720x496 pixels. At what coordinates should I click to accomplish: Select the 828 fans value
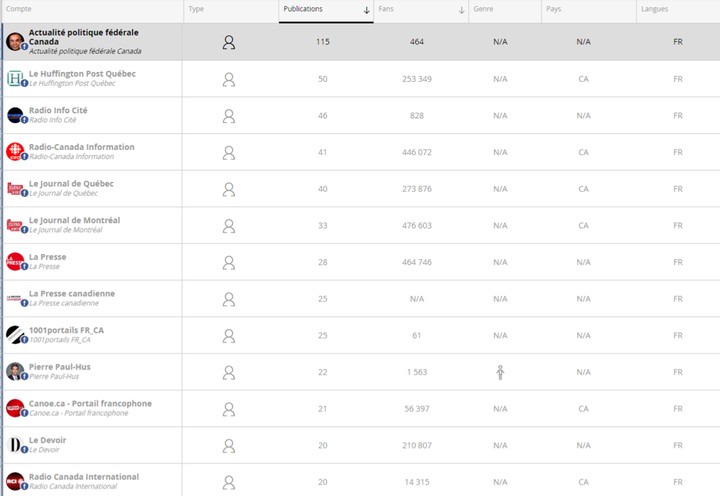(x=417, y=116)
